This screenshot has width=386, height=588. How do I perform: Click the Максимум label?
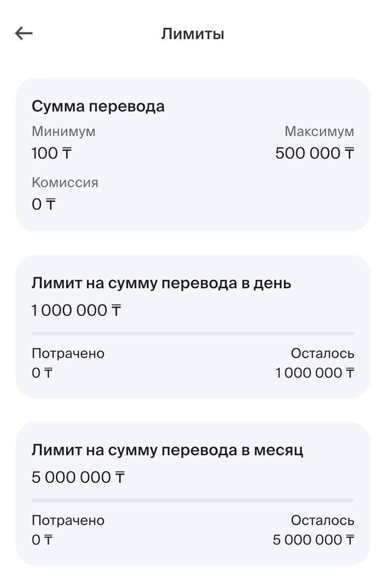click(x=319, y=131)
